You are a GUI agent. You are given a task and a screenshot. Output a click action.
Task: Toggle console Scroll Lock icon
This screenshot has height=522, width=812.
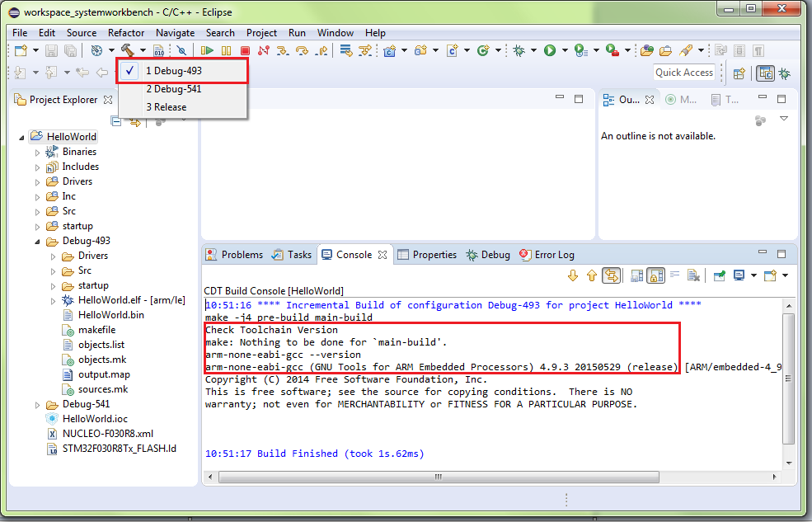click(655, 275)
